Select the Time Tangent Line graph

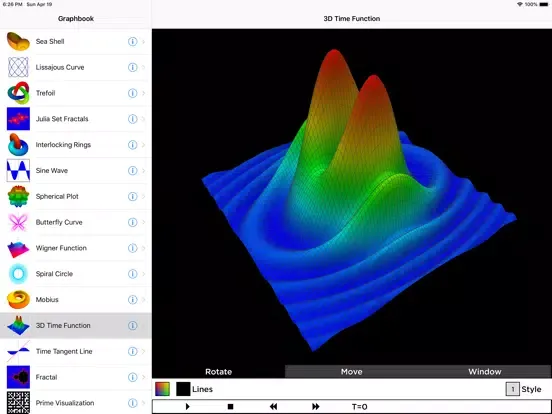tap(76, 351)
